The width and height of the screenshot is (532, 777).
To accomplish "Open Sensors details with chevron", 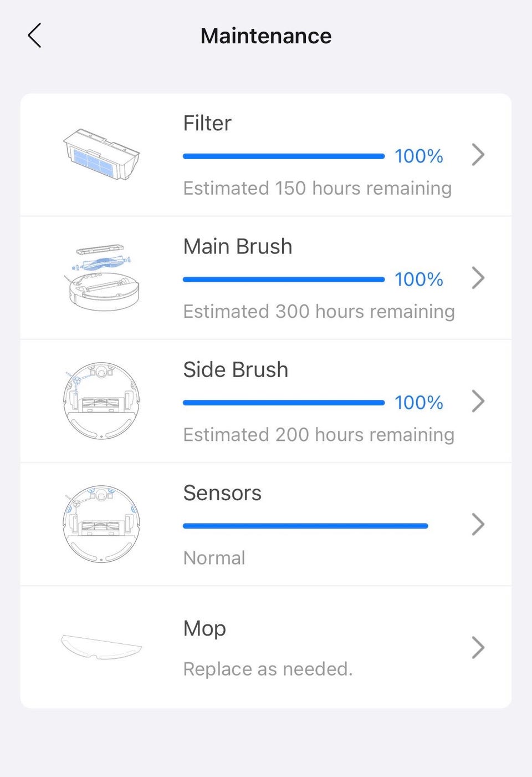I will [x=478, y=524].
